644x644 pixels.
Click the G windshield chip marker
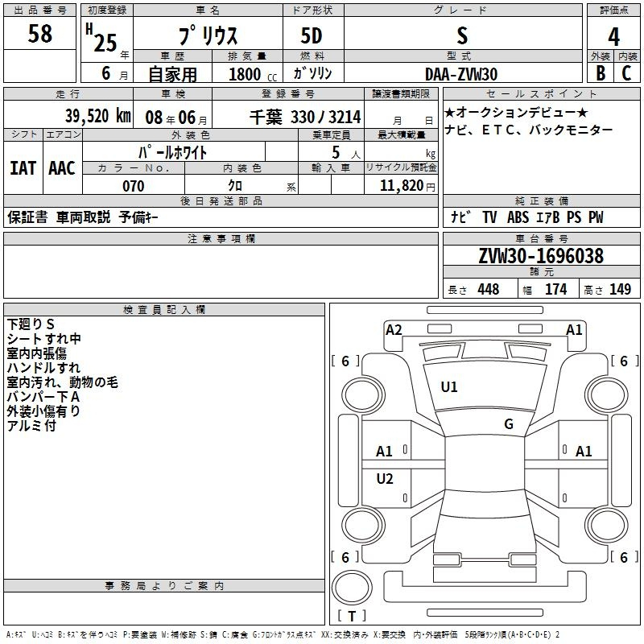(x=508, y=424)
